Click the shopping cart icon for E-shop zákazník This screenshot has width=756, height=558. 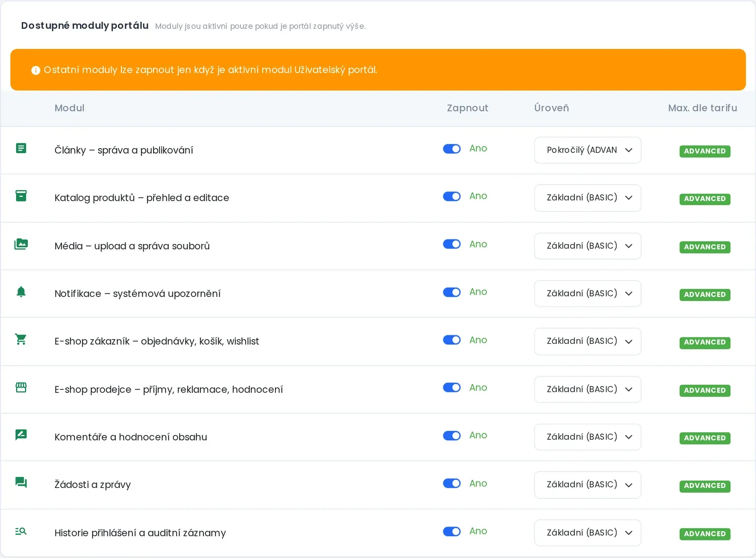[x=21, y=340]
